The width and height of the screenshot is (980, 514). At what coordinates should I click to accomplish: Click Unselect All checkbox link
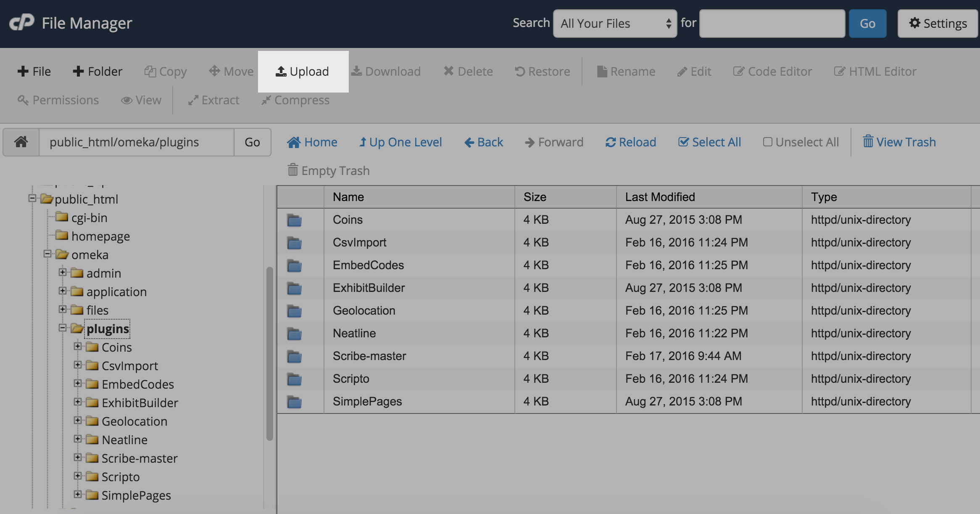801,142
